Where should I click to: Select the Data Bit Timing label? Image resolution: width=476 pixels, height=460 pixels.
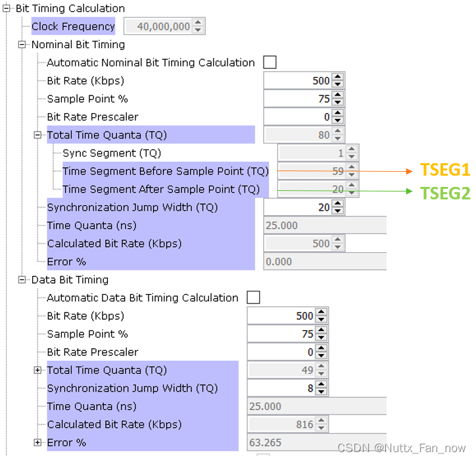point(70,280)
